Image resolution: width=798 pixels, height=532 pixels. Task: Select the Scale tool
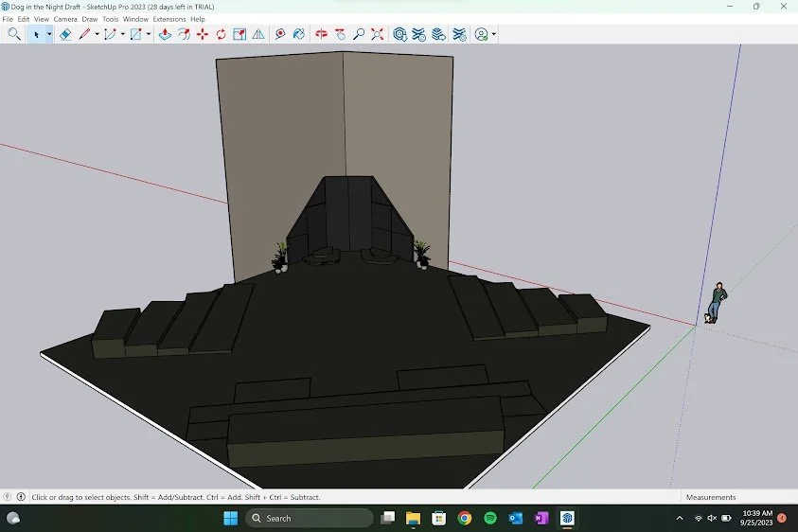[x=239, y=34]
